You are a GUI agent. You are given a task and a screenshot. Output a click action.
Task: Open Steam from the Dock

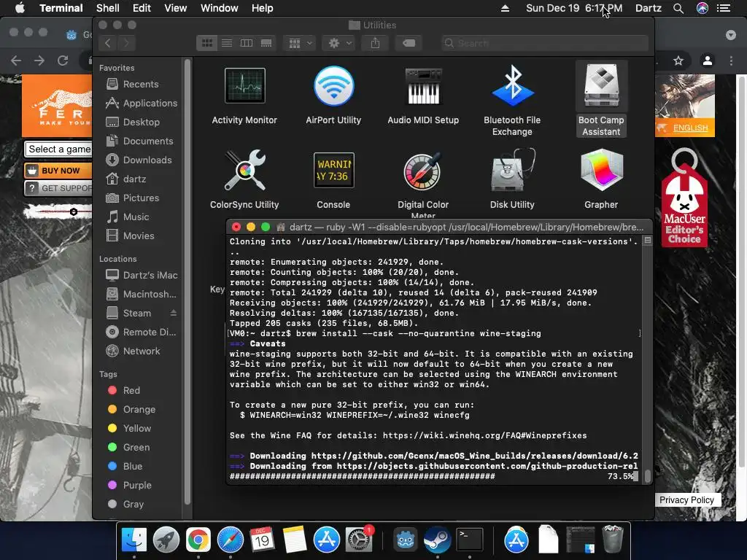[x=438, y=540]
